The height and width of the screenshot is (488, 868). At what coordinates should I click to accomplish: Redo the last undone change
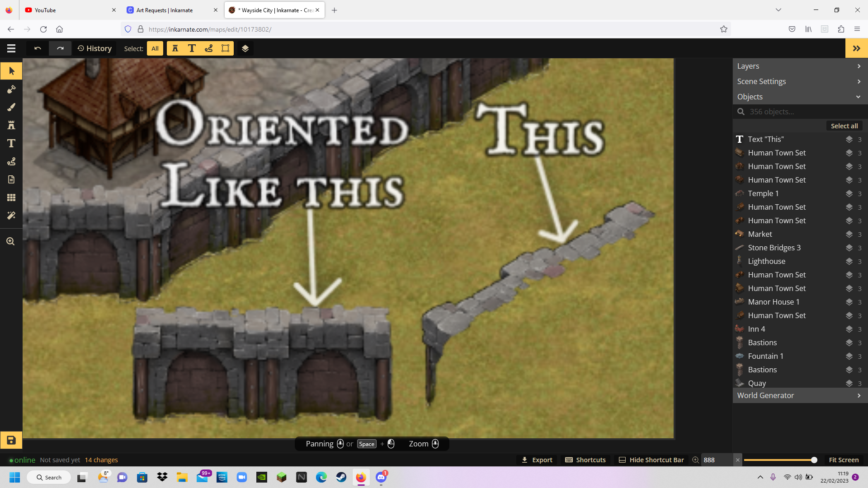[x=60, y=48]
